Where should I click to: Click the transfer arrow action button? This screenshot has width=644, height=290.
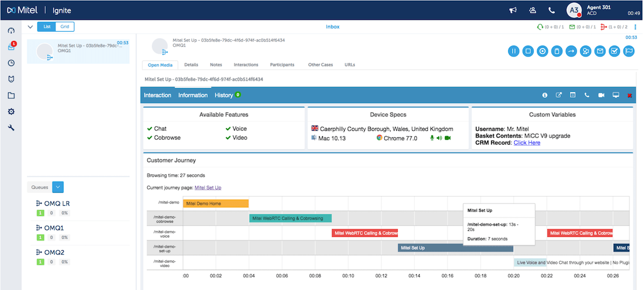571,51
